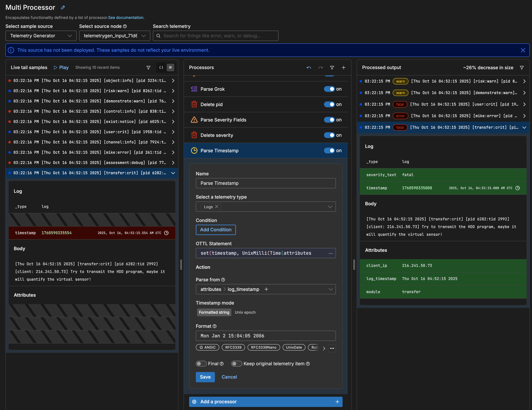Image resolution: width=532 pixels, height=410 pixels.
Task: Switch Live tail to JSON braces view
Action: click(x=161, y=67)
